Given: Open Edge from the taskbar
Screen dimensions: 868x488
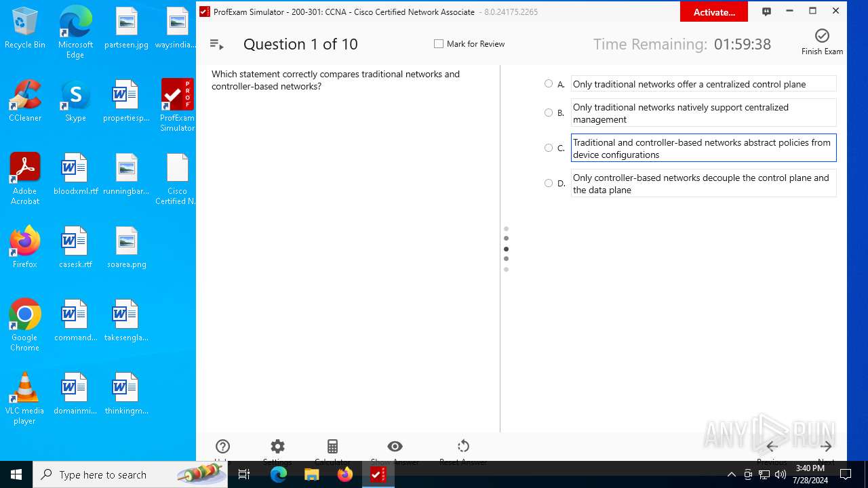Looking at the screenshot, I should pyautogui.click(x=279, y=474).
